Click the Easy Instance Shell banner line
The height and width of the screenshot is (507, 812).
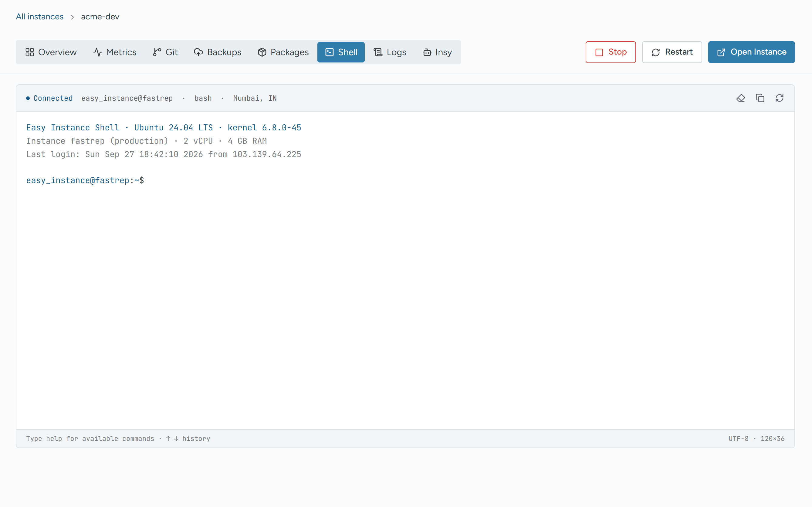pyautogui.click(x=164, y=127)
